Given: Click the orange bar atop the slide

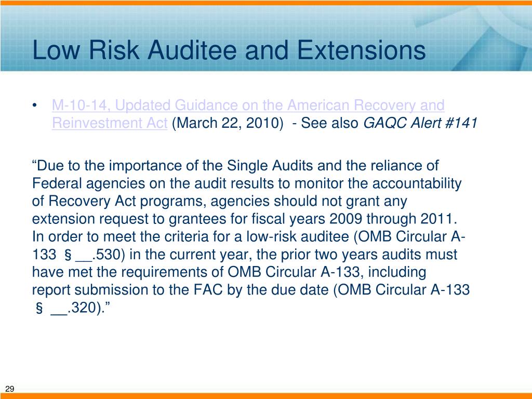Looking at the screenshot, I should [266, 3].
